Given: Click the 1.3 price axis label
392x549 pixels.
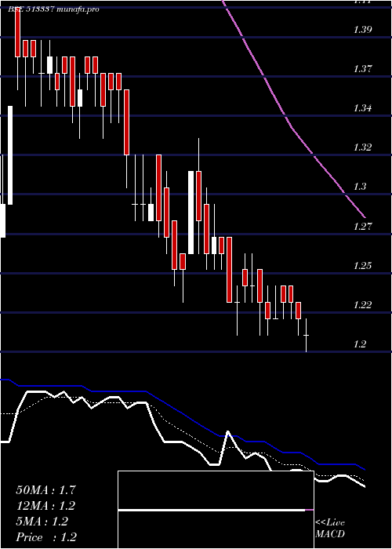Looking at the screenshot, I should pyautogui.click(x=360, y=187).
